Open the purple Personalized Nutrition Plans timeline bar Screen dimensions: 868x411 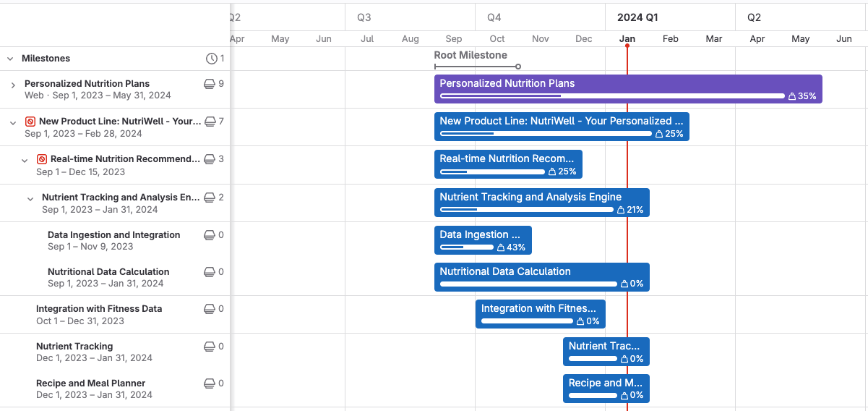click(x=628, y=89)
